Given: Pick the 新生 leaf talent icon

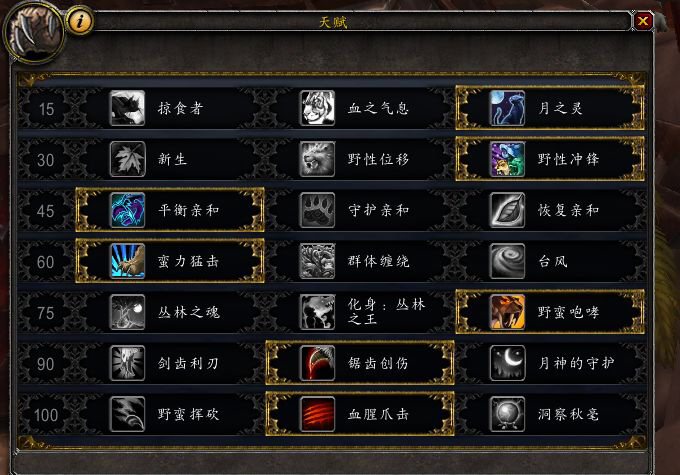Looking at the screenshot, I should 127,159.
